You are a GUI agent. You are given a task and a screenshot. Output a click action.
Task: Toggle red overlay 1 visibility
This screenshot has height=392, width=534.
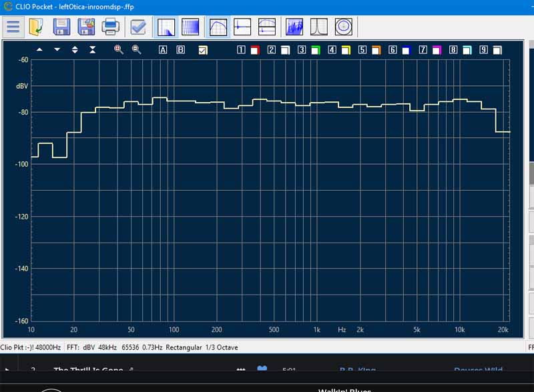(255, 51)
